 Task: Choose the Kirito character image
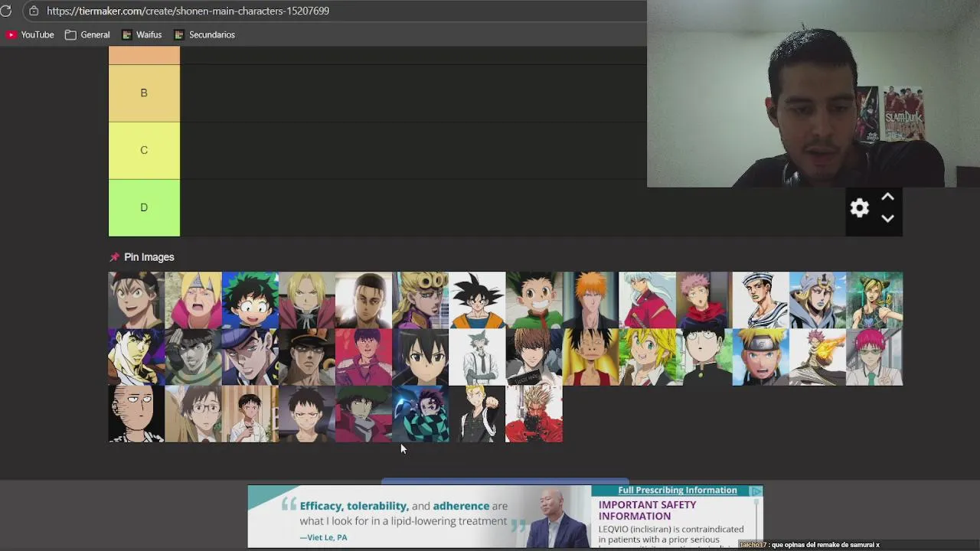coord(420,357)
